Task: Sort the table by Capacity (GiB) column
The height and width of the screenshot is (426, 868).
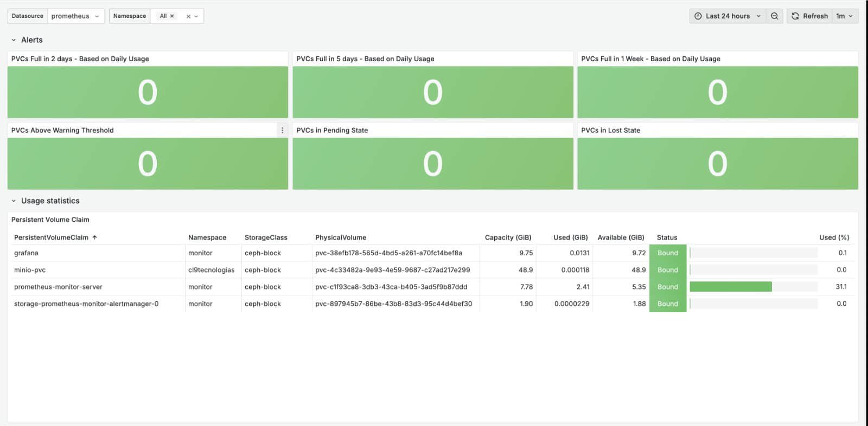Action: pos(508,237)
